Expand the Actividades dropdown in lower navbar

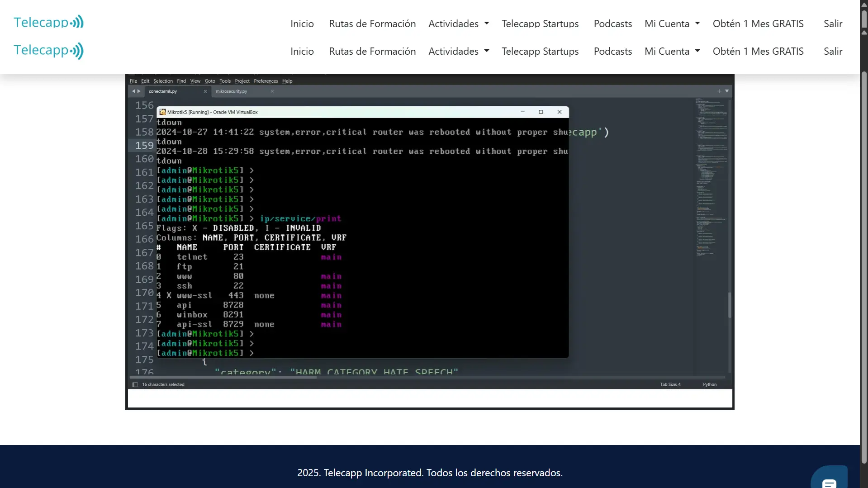[458, 51]
